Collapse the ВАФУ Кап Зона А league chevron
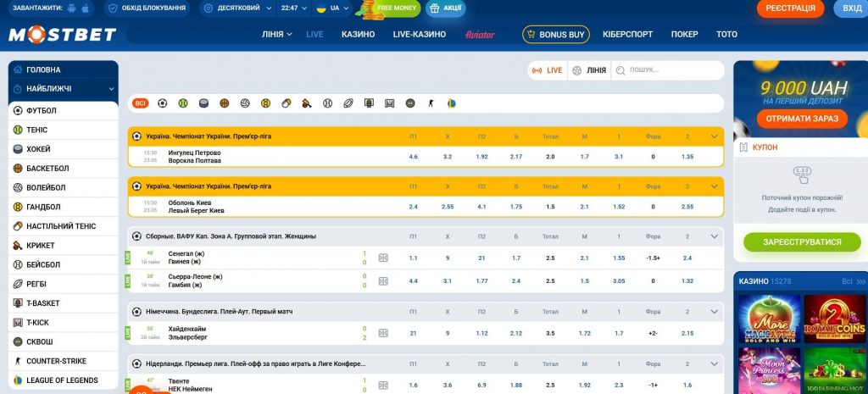Viewport: 868px width, 394px height. point(714,236)
